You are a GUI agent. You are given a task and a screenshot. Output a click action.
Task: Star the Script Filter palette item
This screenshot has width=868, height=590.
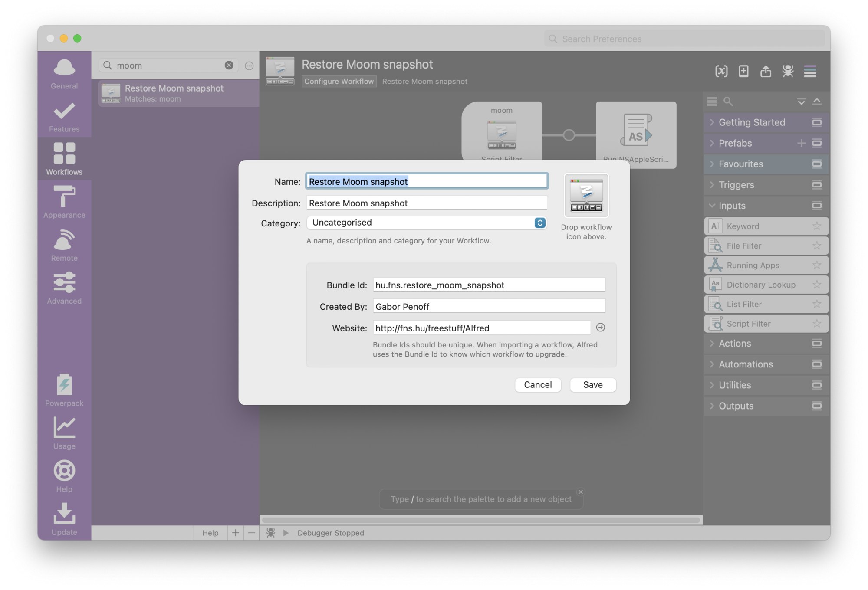[816, 324]
